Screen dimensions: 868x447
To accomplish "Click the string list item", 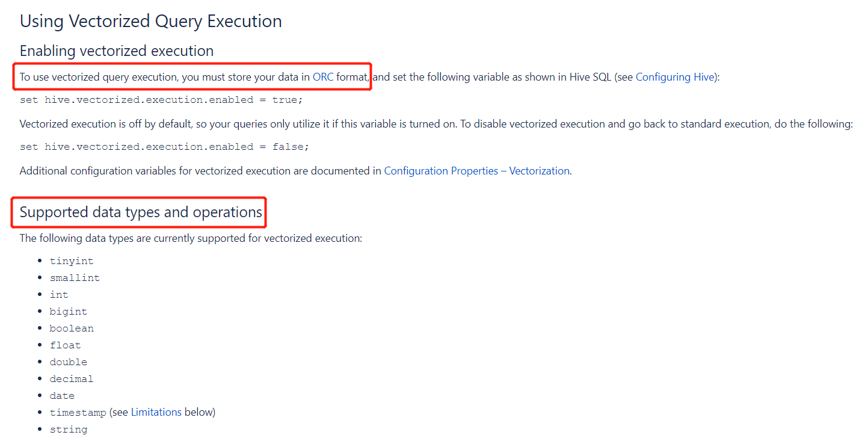I will click(68, 430).
